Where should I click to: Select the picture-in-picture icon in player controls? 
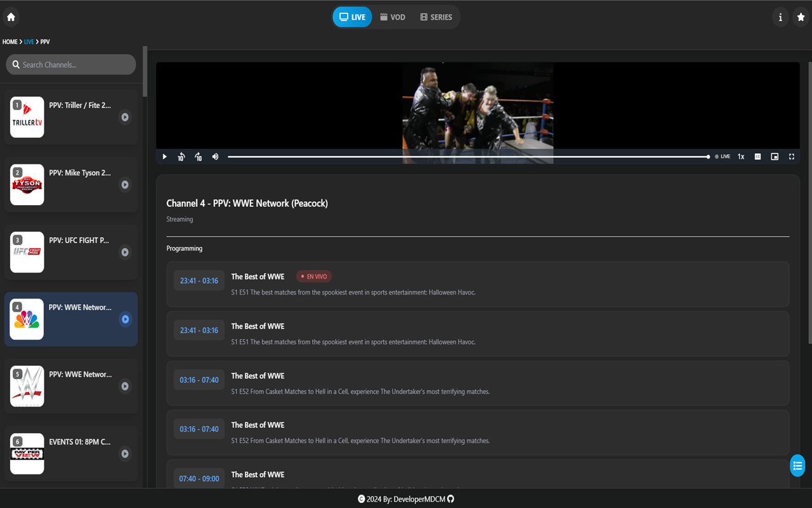point(775,156)
